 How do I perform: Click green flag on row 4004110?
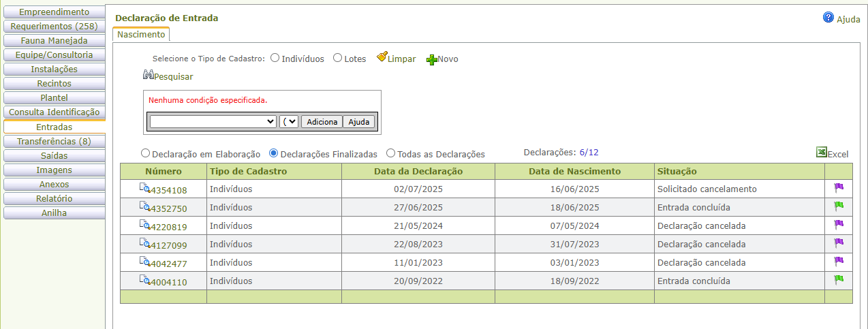tap(838, 280)
